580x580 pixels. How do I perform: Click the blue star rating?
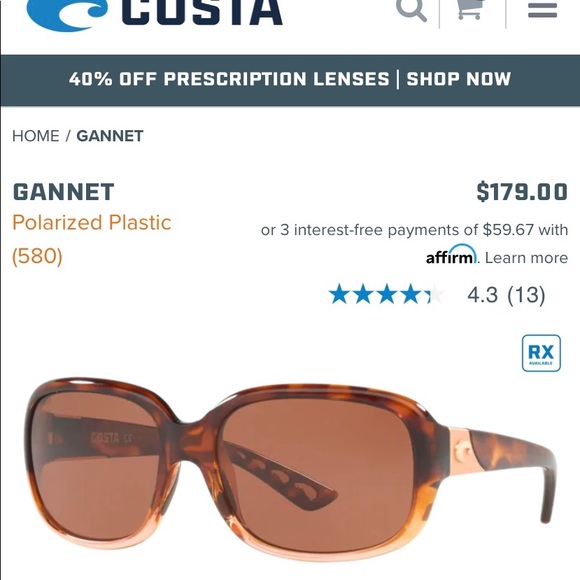point(386,294)
